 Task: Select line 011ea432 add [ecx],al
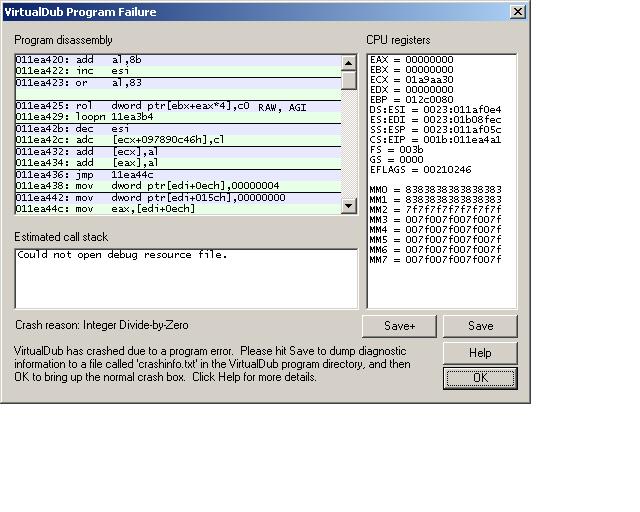(x=178, y=152)
